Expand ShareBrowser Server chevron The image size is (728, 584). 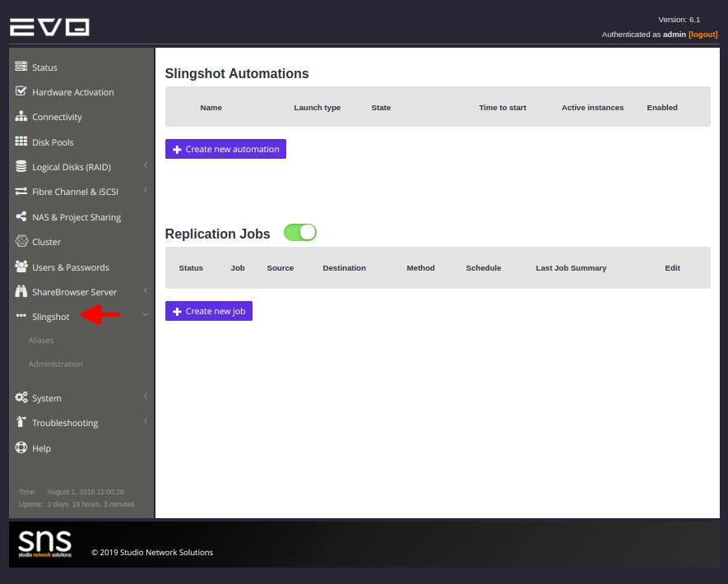(x=146, y=290)
